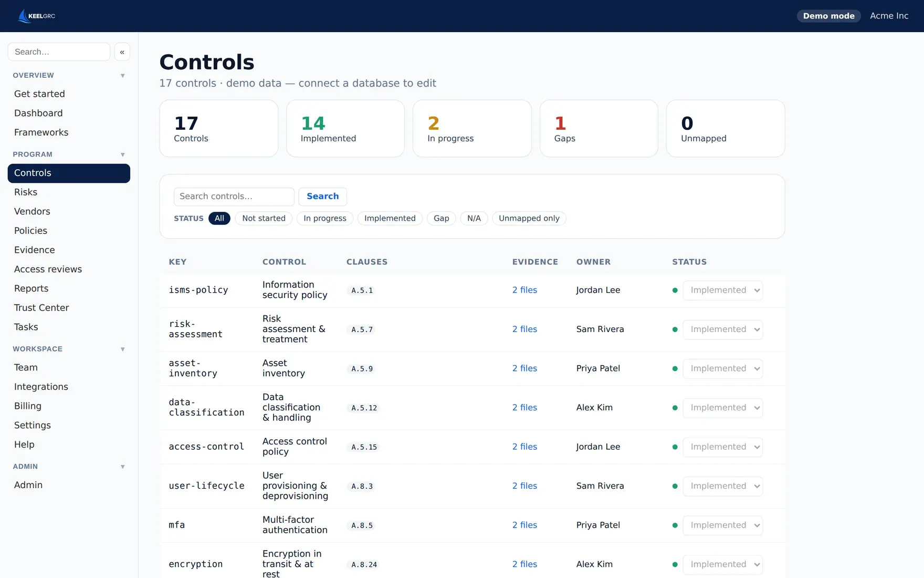Screen dimensions: 924x578
Task: Open 2 files link for risk-assessment
Action: (x=524, y=329)
